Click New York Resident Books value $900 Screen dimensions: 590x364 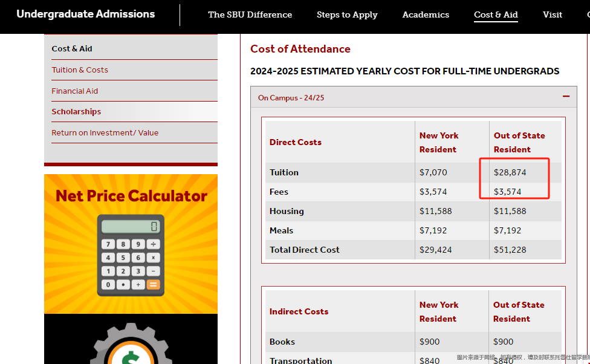coord(429,342)
